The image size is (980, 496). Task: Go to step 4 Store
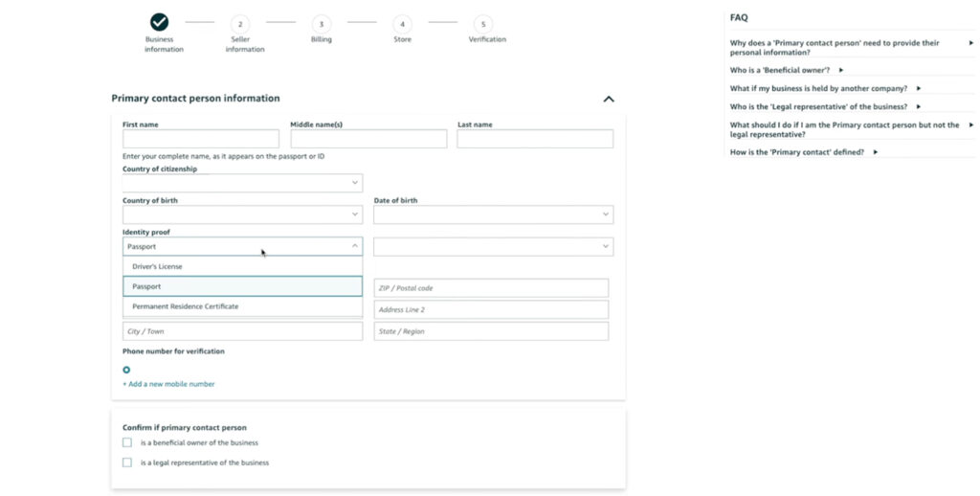pos(403,24)
